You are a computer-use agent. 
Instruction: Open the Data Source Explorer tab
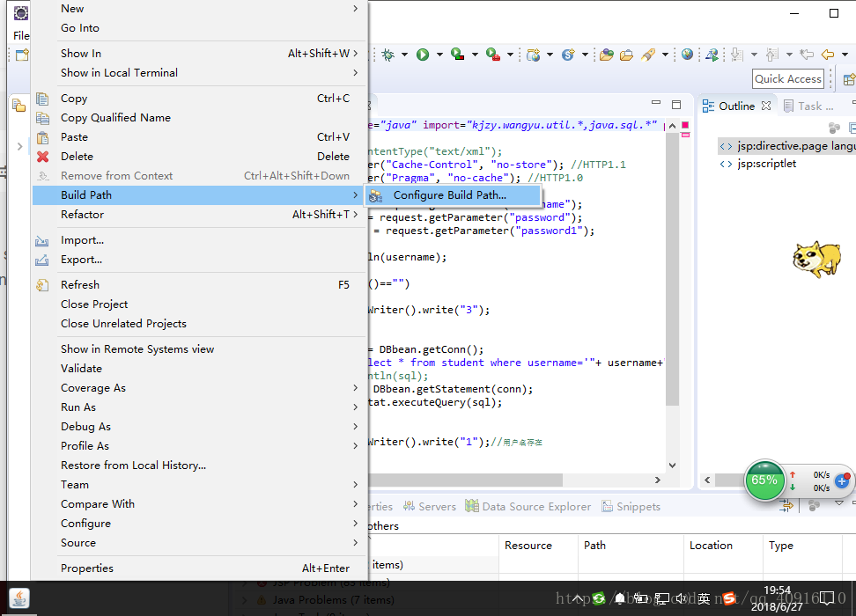528,506
